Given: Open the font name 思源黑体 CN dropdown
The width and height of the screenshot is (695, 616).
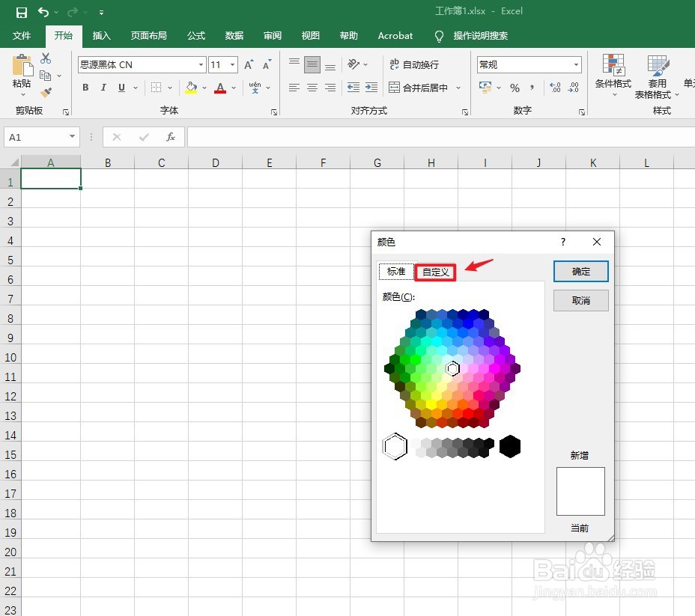Looking at the screenshot, I should coord(201,64).
